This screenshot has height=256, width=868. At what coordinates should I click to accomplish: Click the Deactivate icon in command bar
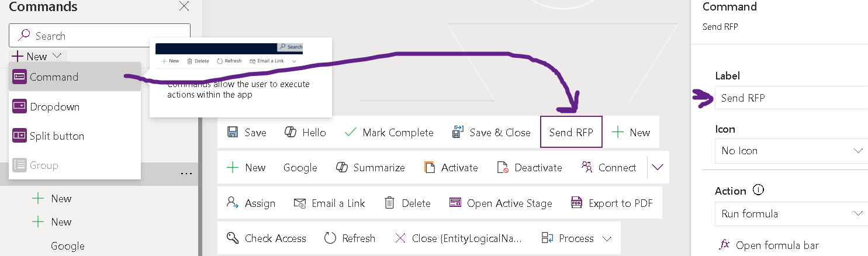tap(503, 168)
